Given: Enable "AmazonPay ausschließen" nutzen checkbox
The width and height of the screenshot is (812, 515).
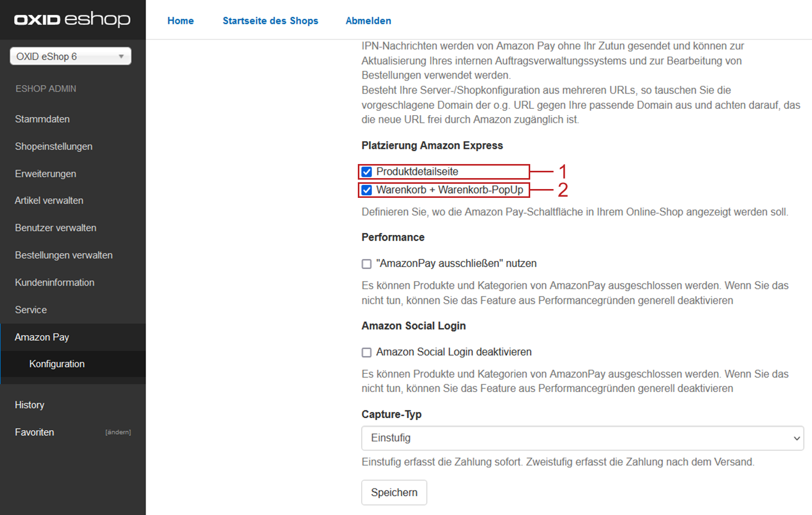Looking at the screenshot, I should [367, 264].
